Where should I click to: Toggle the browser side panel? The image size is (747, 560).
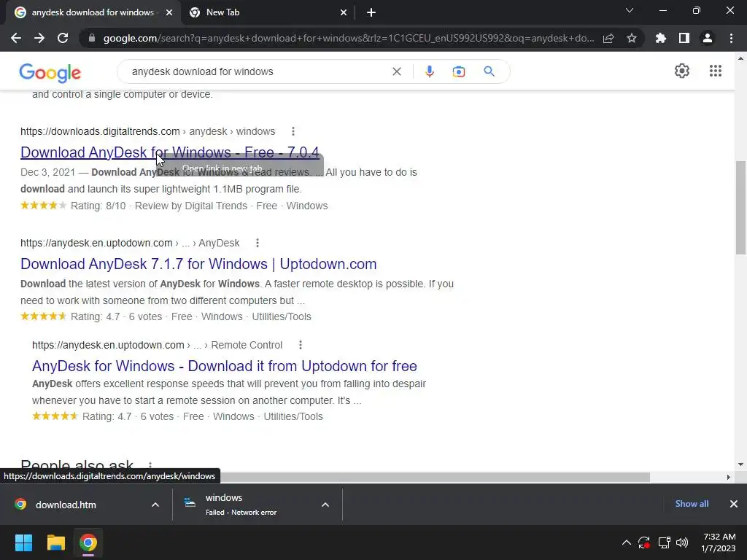(x=684, y=38)
